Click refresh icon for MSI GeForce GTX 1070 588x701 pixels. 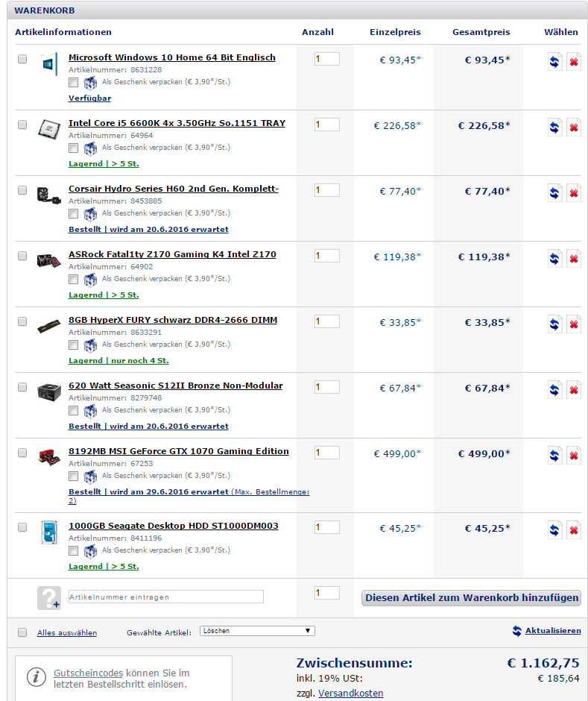[x=554, y=456]
